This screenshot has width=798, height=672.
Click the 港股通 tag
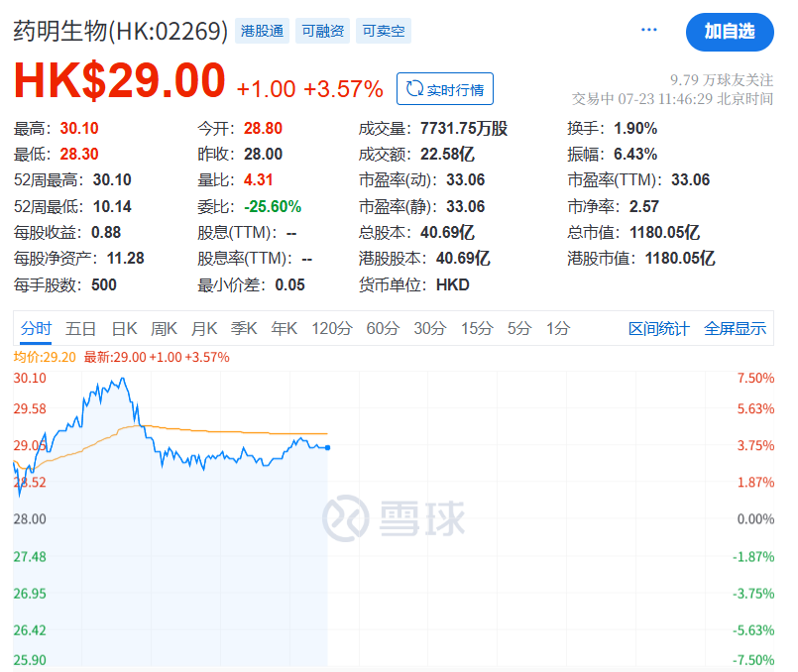[262, 31]
